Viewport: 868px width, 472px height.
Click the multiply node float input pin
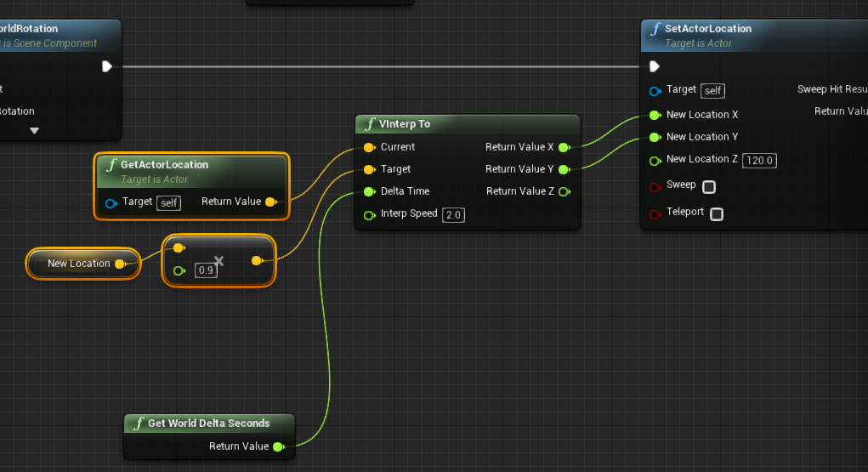pos(179,271)
